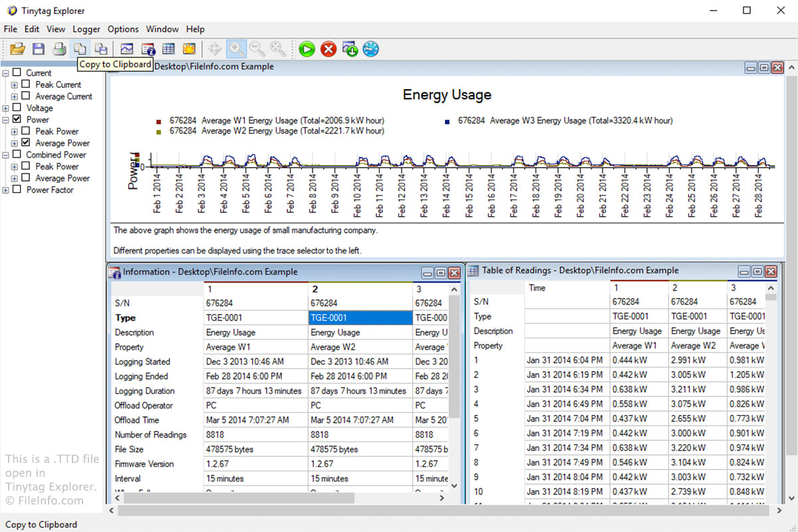Uncheck the Average Power checkbox under Power
This screenshot has height=532, width=798.
click(26, 143)
